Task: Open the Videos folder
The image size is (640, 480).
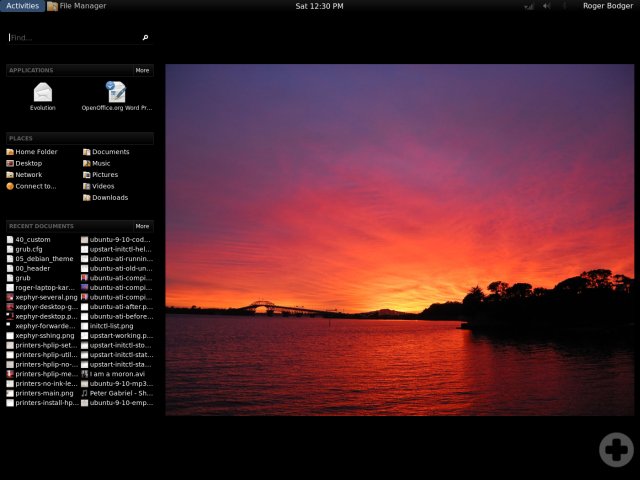Action: [98, 186]
